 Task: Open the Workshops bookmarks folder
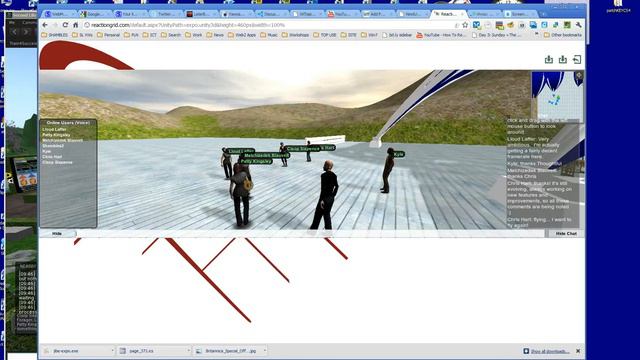296,35
